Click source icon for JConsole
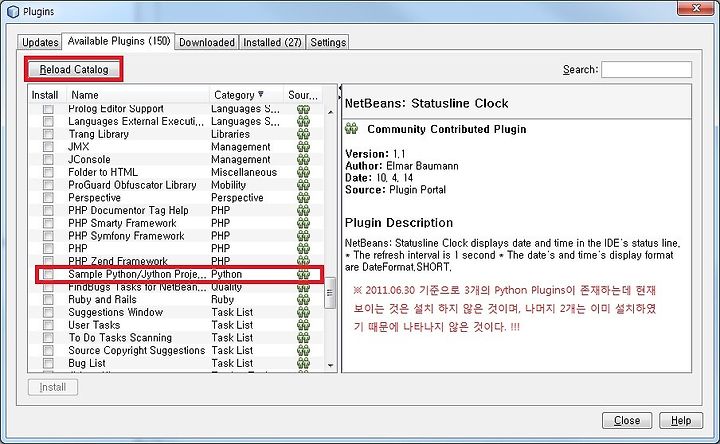This screenshot has height=444, width=720. tap(304, 159)
